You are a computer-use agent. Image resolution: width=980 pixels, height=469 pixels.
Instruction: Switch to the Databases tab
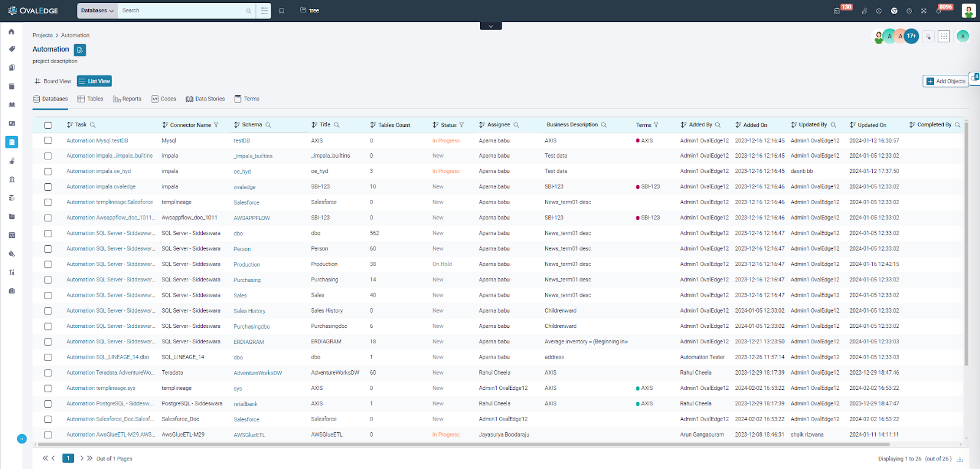(x=50, y=99)
